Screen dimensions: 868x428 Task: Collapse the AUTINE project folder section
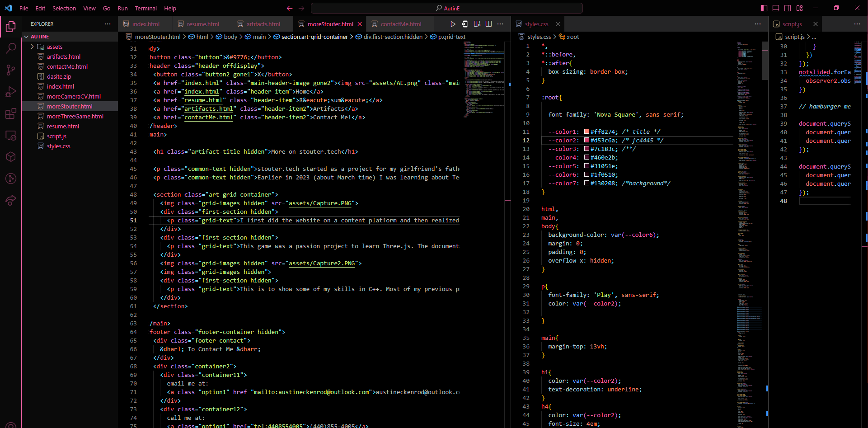click(40, 37)
